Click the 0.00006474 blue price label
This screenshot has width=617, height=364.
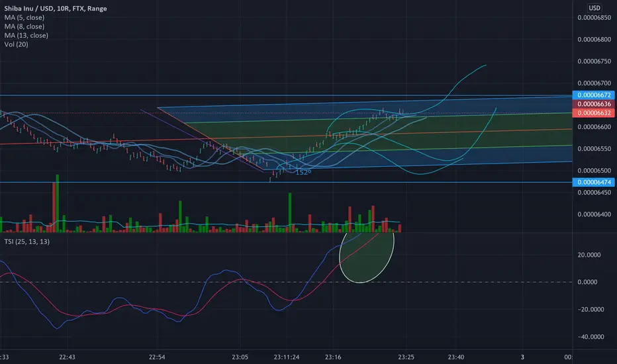[x=594, y=182]
